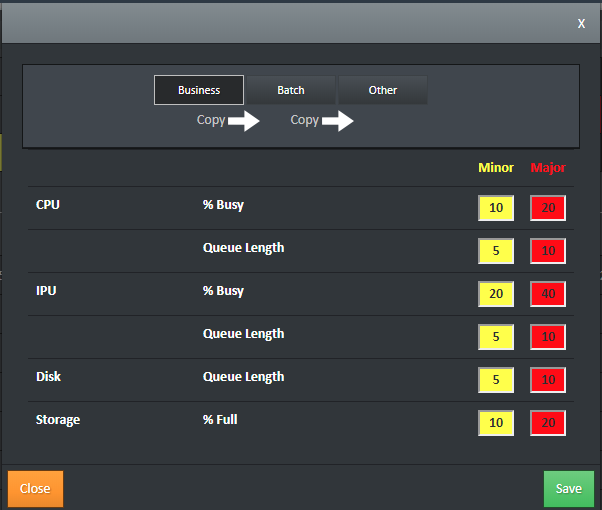Edit Storage % Full minor threshold
The image size is (602, 510).
coord(496,423)
